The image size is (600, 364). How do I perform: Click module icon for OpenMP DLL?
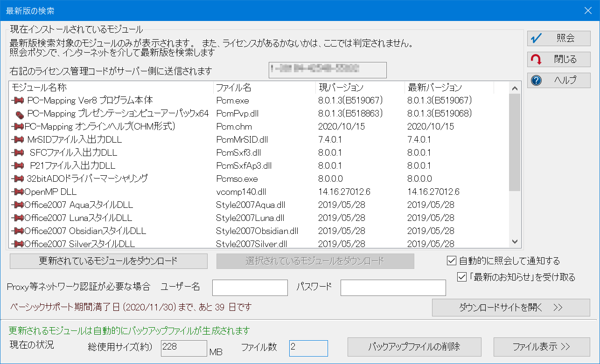point(18,192)
